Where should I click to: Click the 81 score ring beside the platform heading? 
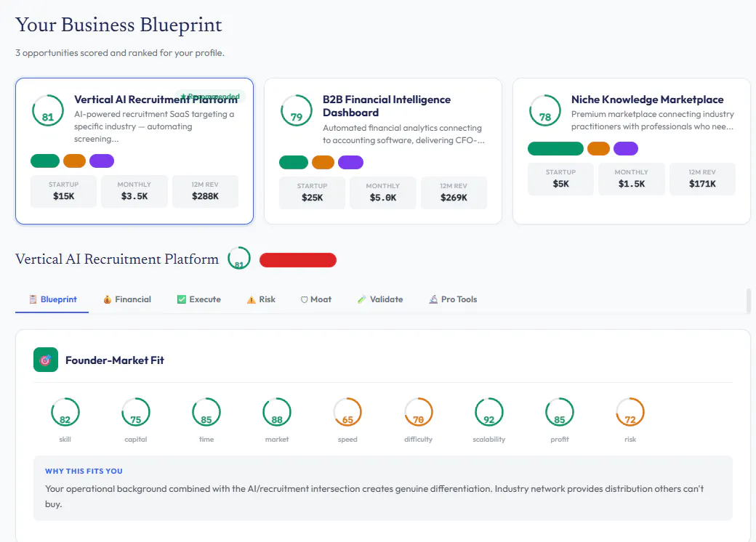click(x=239, y=258)
